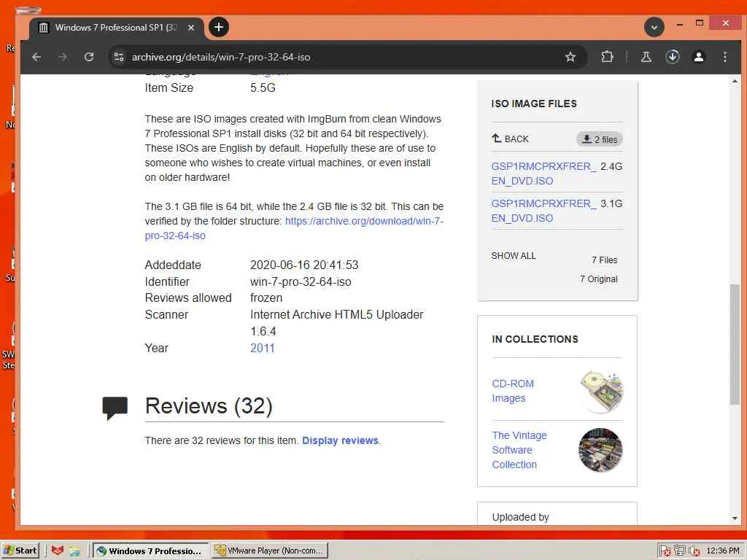
Task: Click the Vintage Software Collection thumbnail
Action: [600, 450]
